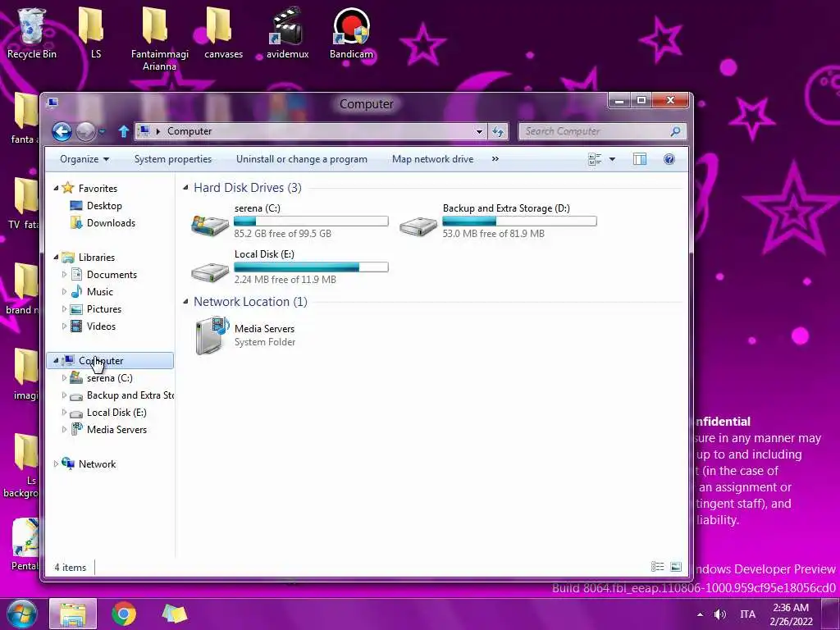Open the view options dropdown arrow
Image resolution: width=840 pixels, height=630 pixels.
tap(612, 159)
